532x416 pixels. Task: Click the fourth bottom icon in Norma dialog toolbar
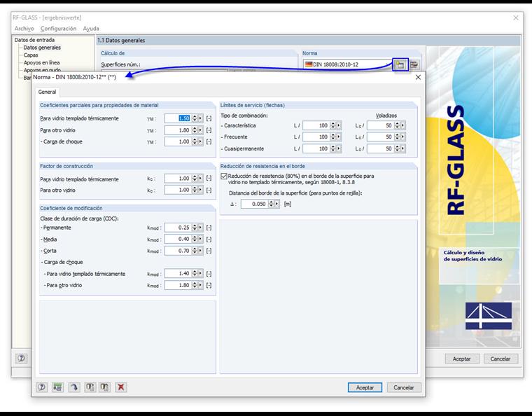[90, 387]
